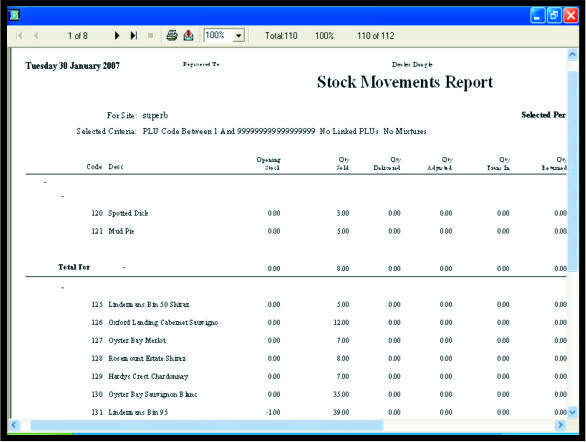Click the horizontal scrollbar right arrow

(560, 425)
